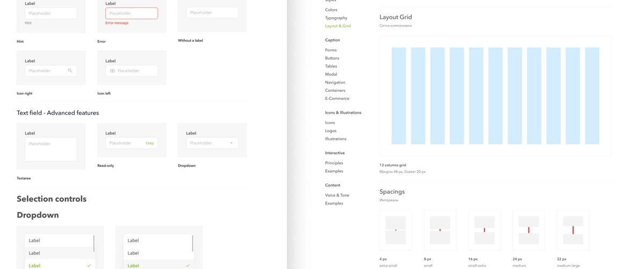
Task: Click 'Text field - Advanced features' heading
Action: click(58, 113)
